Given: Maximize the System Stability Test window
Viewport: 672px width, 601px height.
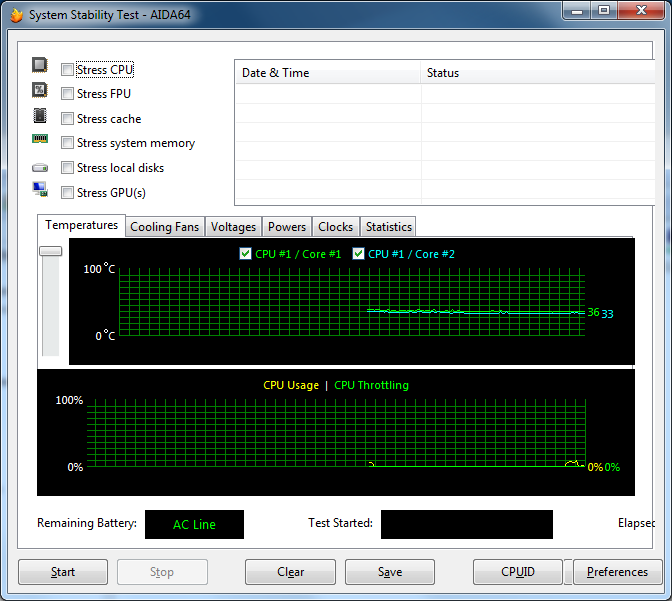Looking at the screenshot, I should (x=604, y=11).
